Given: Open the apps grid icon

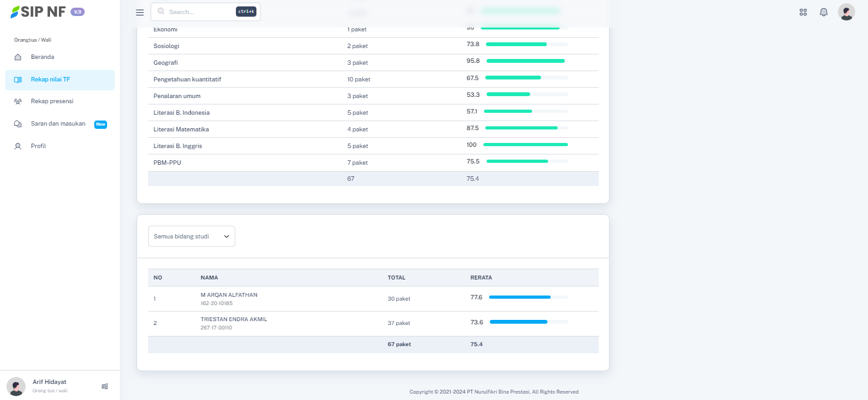Looking at the screenshot, I should click(803, 12).
